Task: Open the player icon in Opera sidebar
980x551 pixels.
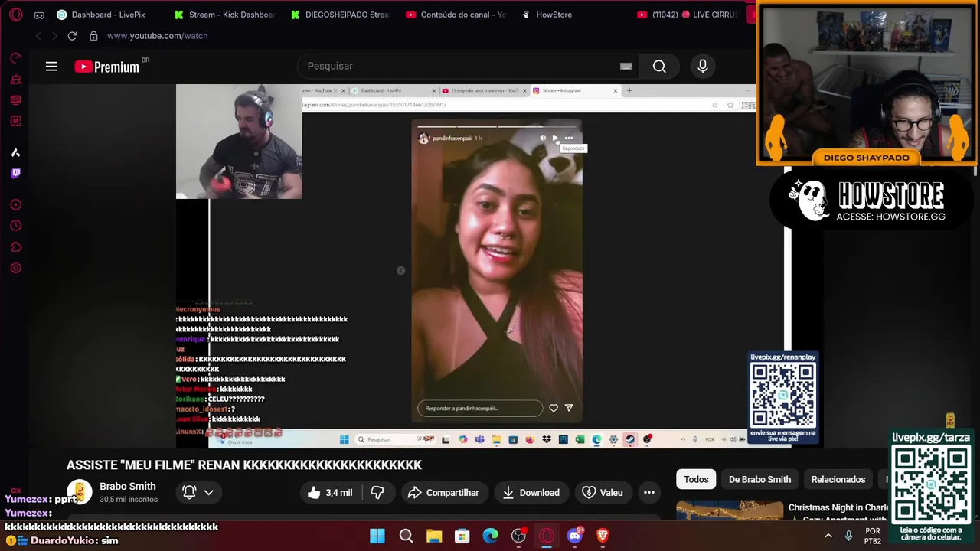Action: coord(15,205)
